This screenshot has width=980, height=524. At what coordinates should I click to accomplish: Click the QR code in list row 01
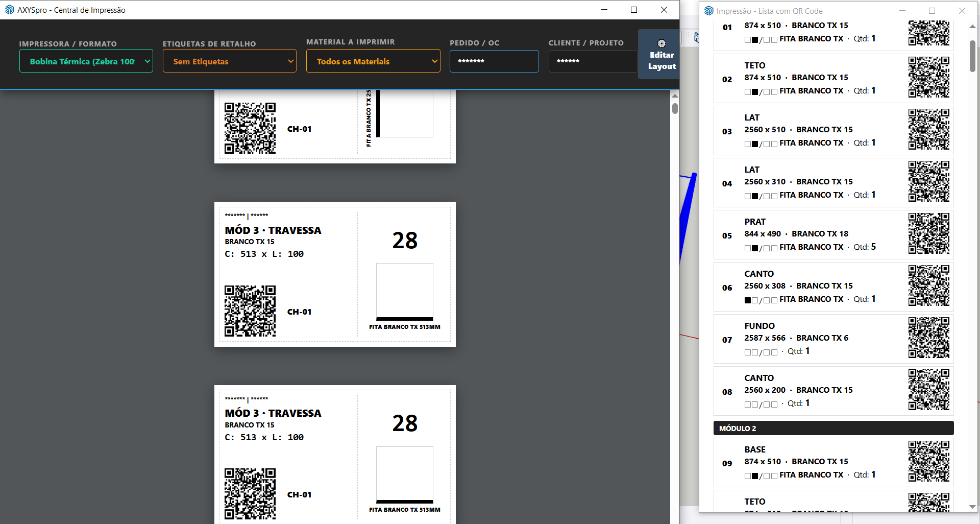click(x=929, y=33)
